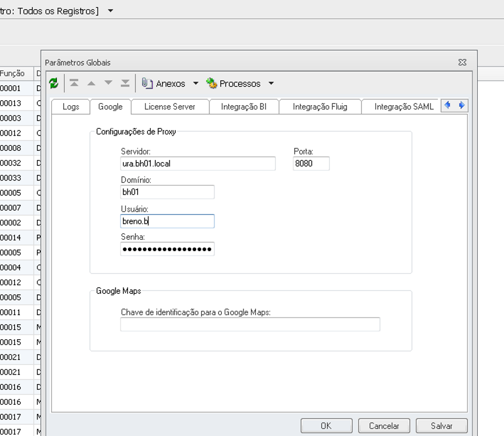Click the Senha password field
Viewport: 504px width, 436px height.
click(167, 249)
